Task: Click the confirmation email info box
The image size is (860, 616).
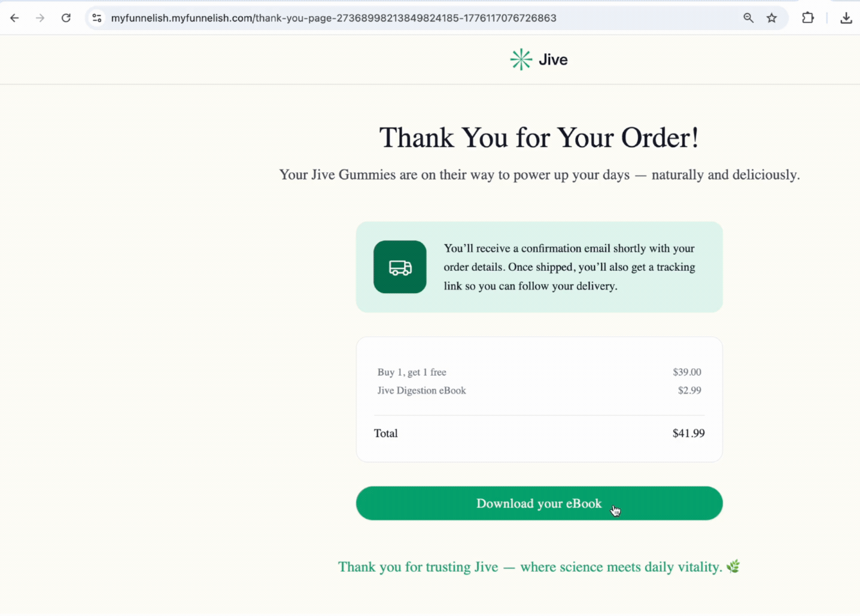Action: coord(569,267)
